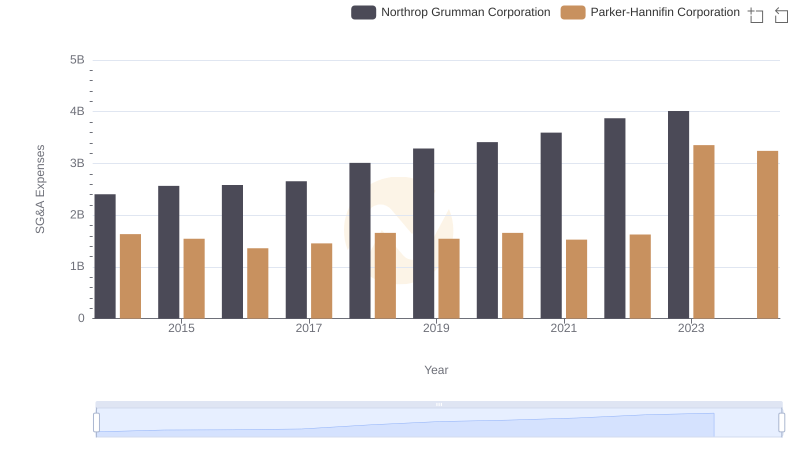Click the 2B y-axis label
Image resolution: width=800 pixels, height=461 pixels.
point(77,215)
